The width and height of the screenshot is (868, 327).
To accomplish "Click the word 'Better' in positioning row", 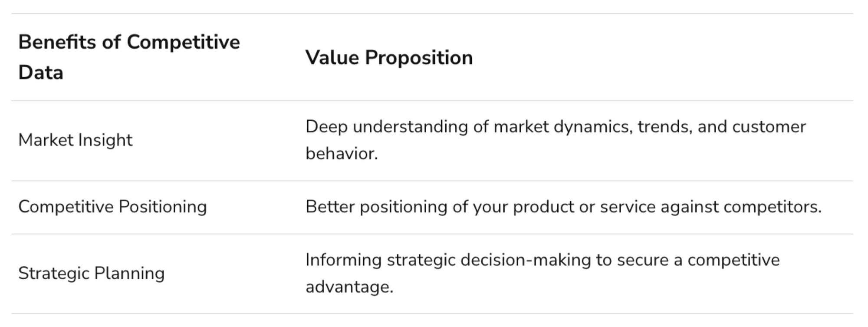I will click(330, 207).
